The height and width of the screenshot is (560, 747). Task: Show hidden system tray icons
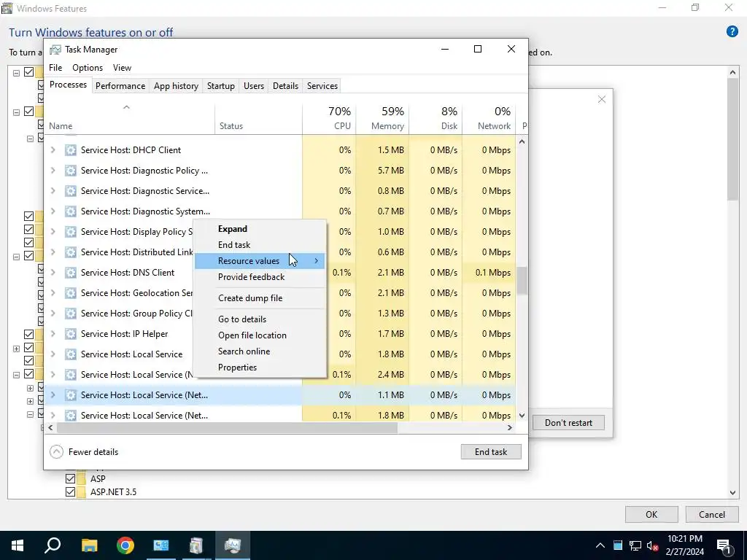[600, 545]
